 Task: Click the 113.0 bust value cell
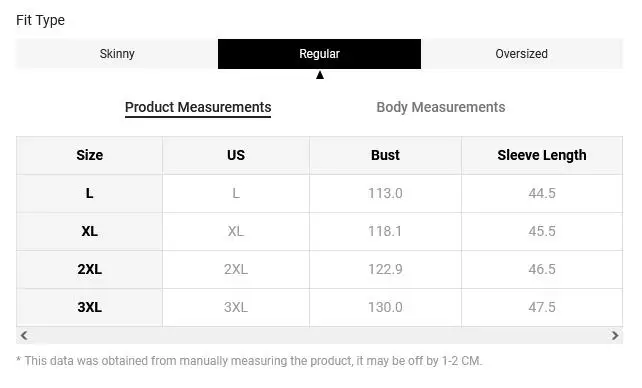click(385, 193)
